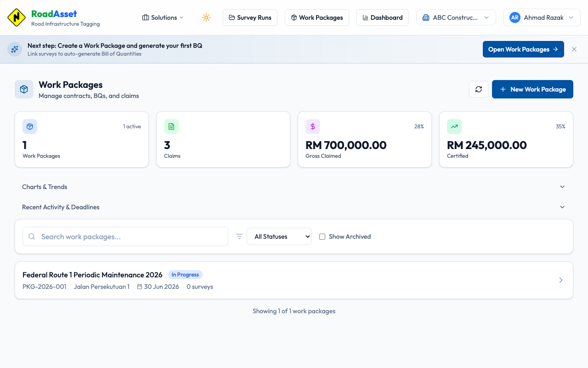Click the sparkle icon in next step banner
The width and height of the screenshot is (588, 368).
pos(15,49)
